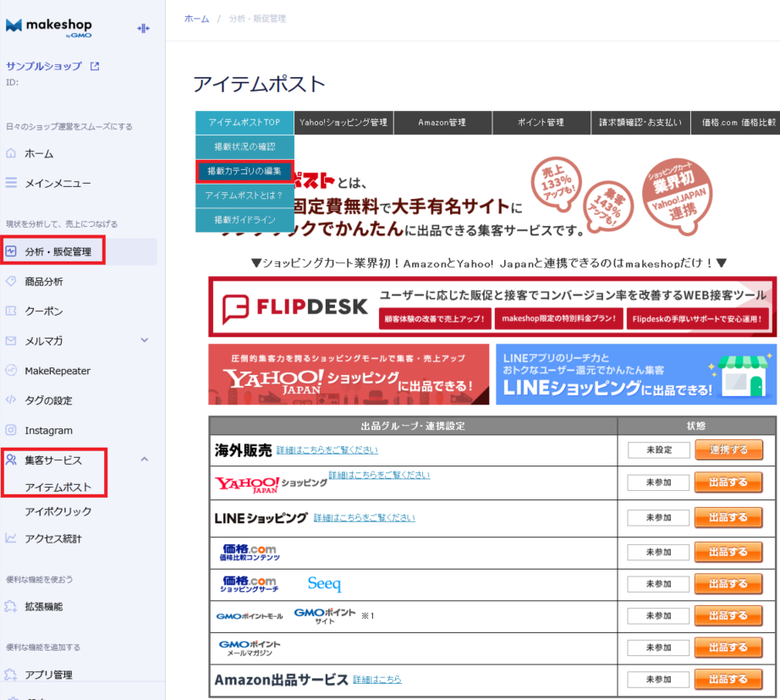Open Instagram in the sidebar
This screenshot has height=700, width=780.
tap(49, 431)
